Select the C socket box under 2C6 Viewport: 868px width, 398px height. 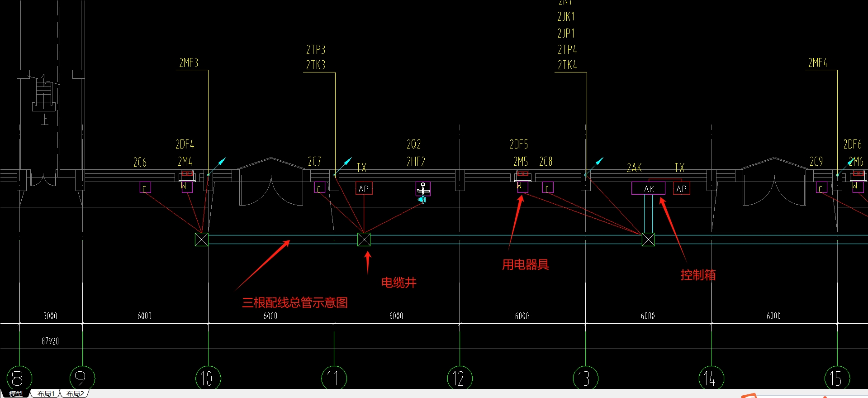tap(145, 187)
